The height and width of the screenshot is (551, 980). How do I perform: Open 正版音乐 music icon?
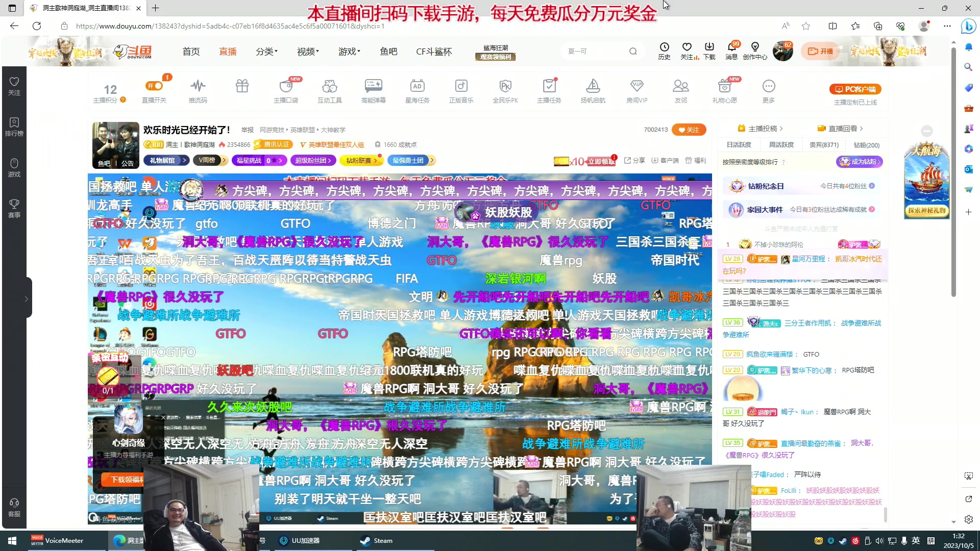[461, 90]
